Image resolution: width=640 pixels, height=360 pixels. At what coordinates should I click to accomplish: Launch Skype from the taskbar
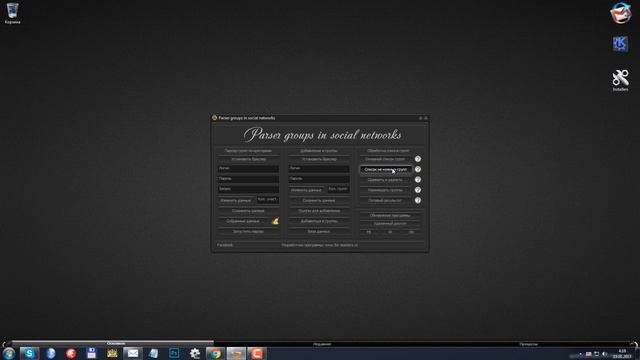point(29,353)
